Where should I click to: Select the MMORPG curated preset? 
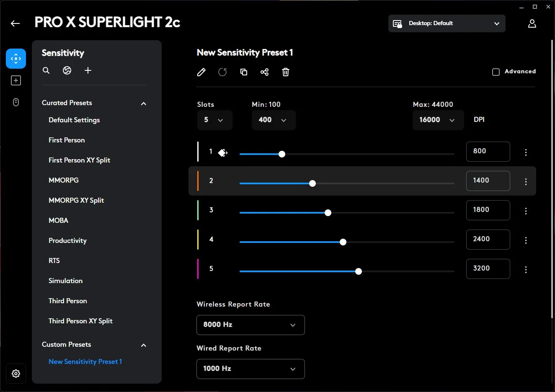(x=64, y=180)
